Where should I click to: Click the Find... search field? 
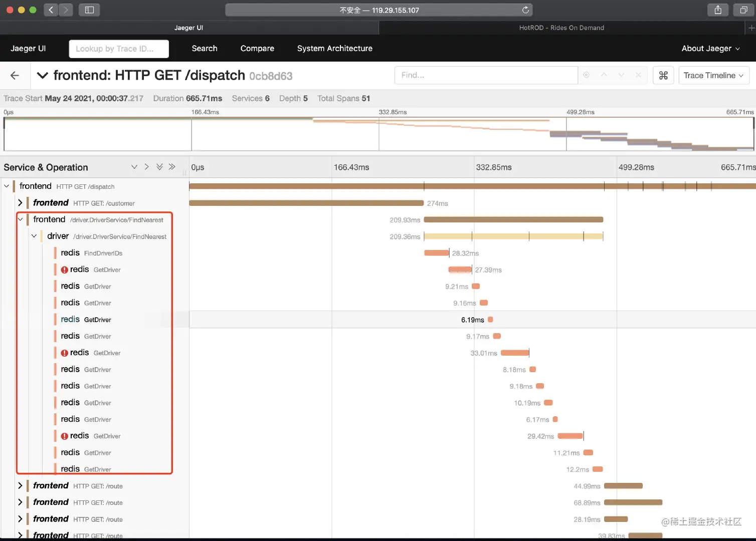pos(486,75)
